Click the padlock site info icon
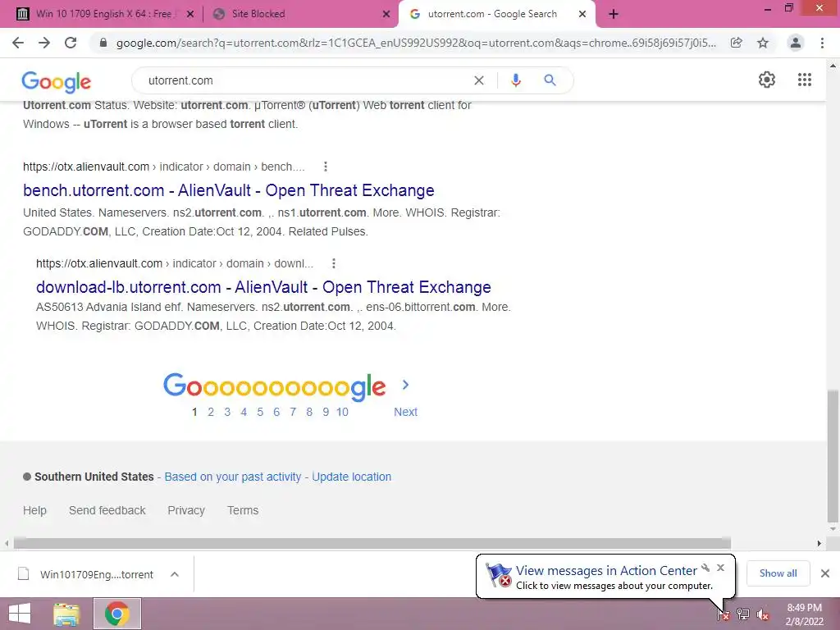The width and height of the screenshot is (840, 630). click(x=103, y=43)
